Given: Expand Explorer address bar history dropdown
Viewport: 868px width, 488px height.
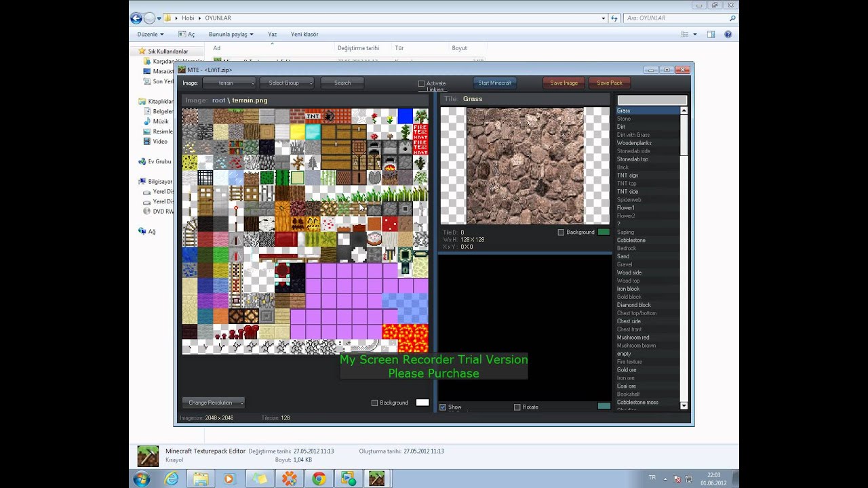Looking at the screenshot, I should click(603, 18).
